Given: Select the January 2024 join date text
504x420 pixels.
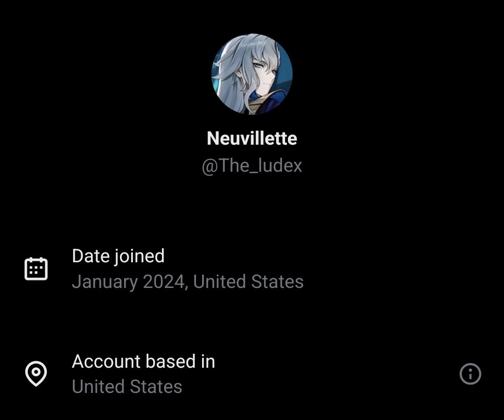Looking at the screenshot, I should coord(128,281).
